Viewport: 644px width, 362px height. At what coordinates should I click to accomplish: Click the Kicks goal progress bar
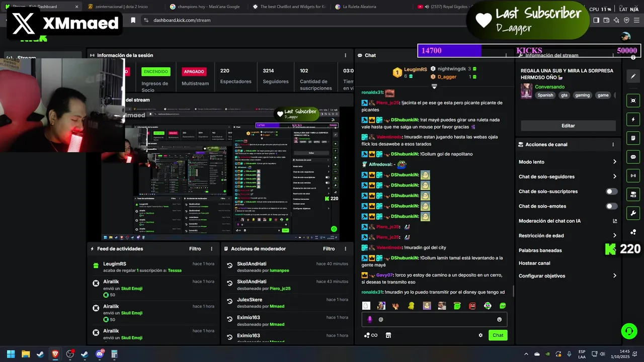point(529,51)
